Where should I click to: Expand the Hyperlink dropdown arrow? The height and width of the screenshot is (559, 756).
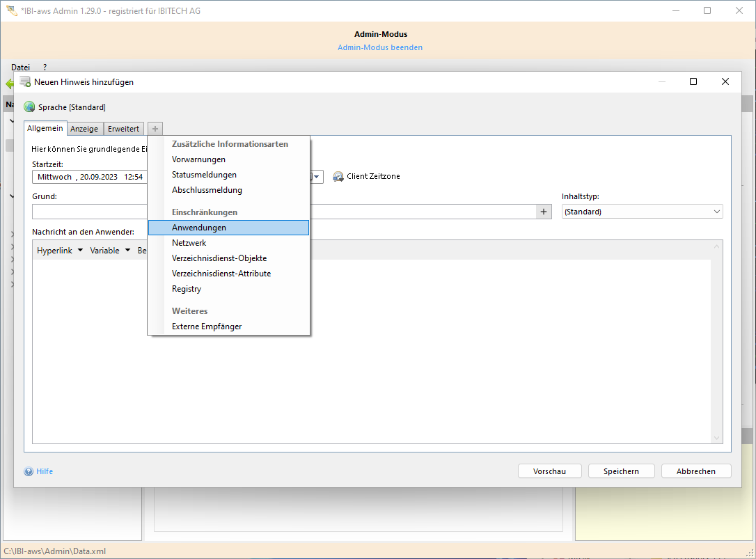tap(80, 251)
